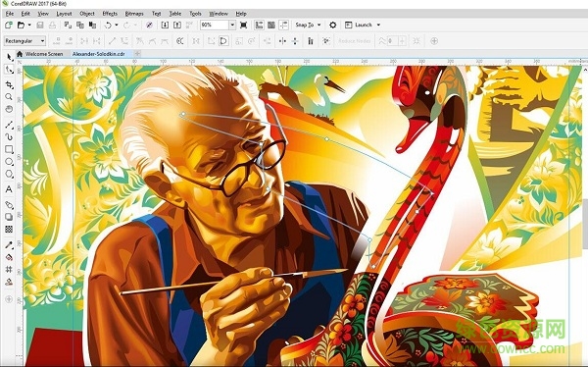Open the Window menu
The height and width of the screenshot is (367, 588).
point(219,14)
